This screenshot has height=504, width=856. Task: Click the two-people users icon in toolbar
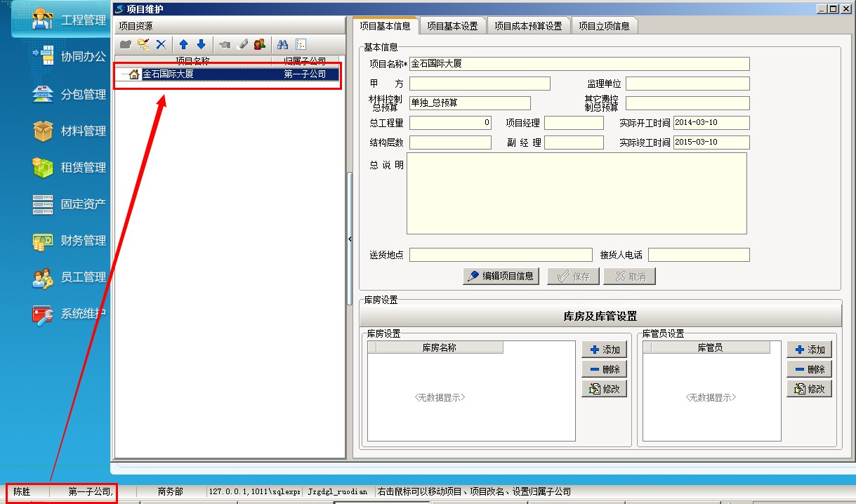[260, 44]
